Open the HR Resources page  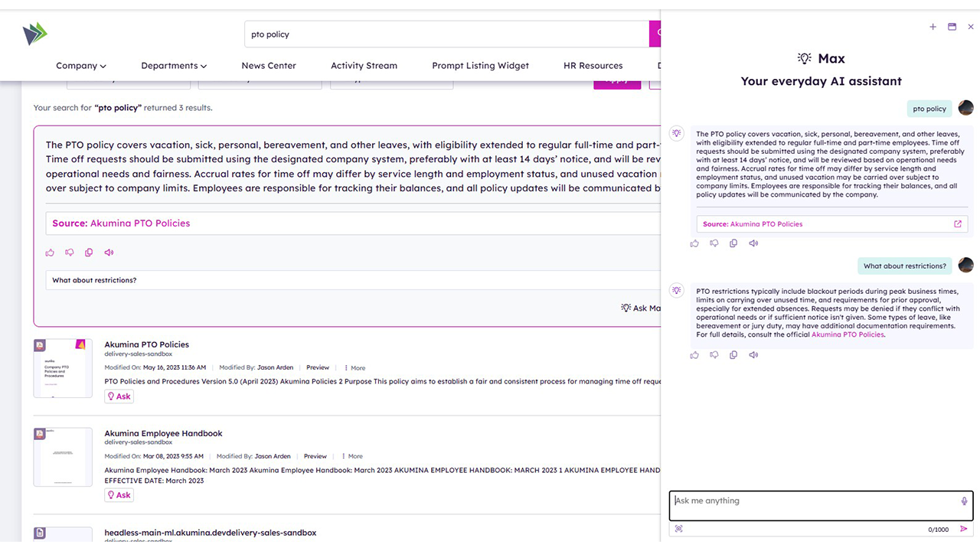point(593,66)
